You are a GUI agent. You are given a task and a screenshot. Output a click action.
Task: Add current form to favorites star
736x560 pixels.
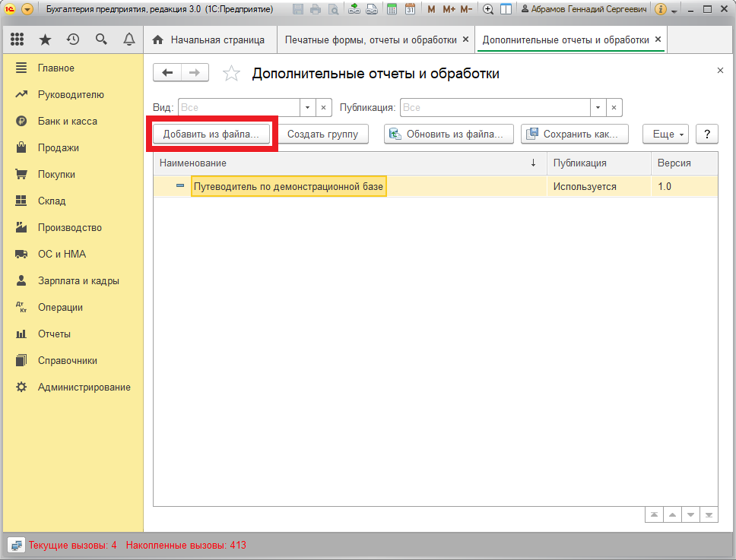(x=231, y=74)
